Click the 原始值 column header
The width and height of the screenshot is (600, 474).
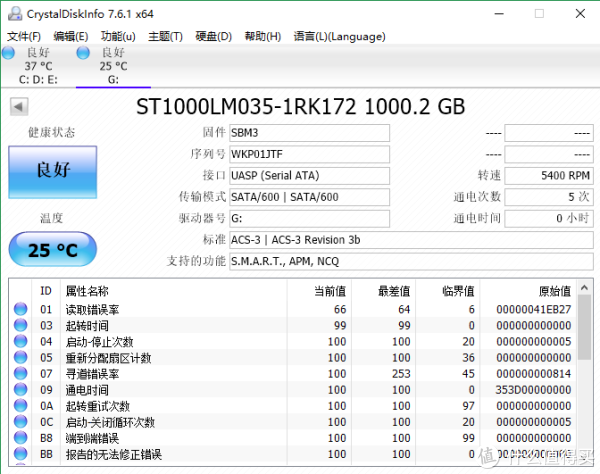pos(528,291)
